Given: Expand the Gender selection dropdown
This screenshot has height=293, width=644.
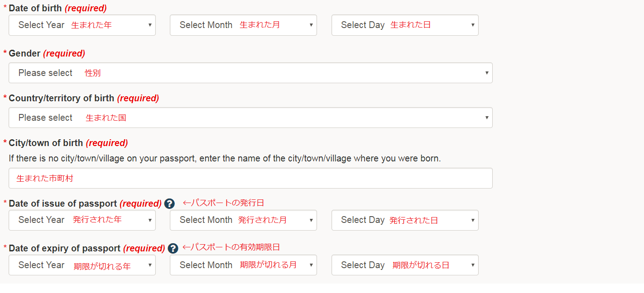Looking at the screenshot, I should 250,73.
